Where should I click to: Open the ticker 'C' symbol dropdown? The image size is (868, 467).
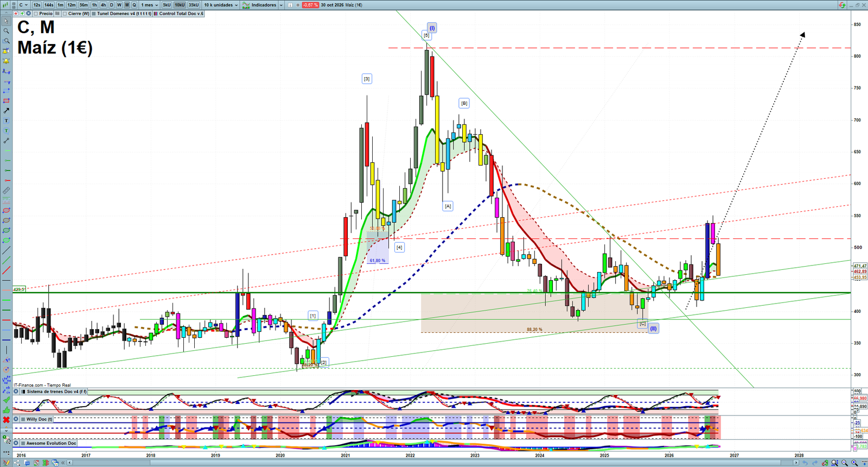(x=23, y=5)
